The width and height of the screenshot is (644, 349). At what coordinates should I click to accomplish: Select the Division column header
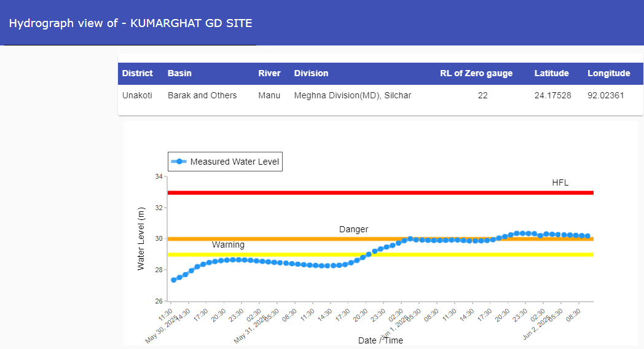coord(312,74)
